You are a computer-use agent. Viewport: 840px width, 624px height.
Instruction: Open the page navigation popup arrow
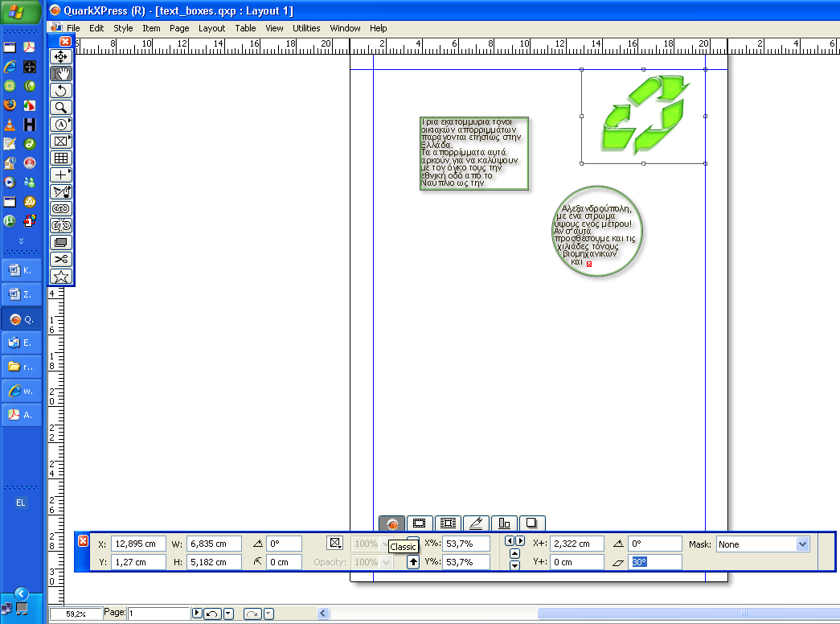(x=197, y=613)
